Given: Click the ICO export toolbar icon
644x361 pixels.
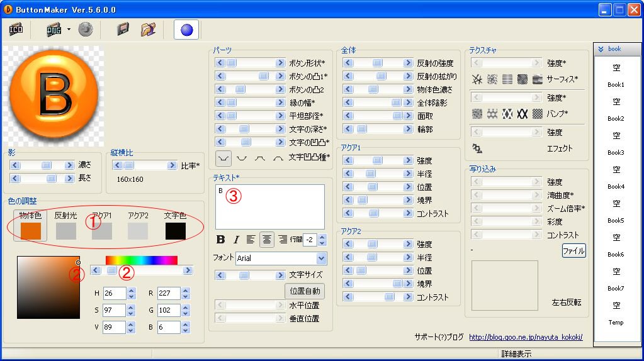Looking at the screenshot, I should 16,30.
